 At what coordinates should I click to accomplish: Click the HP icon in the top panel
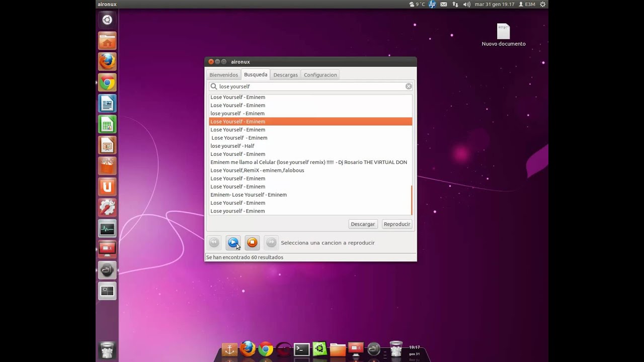[432, 4]
